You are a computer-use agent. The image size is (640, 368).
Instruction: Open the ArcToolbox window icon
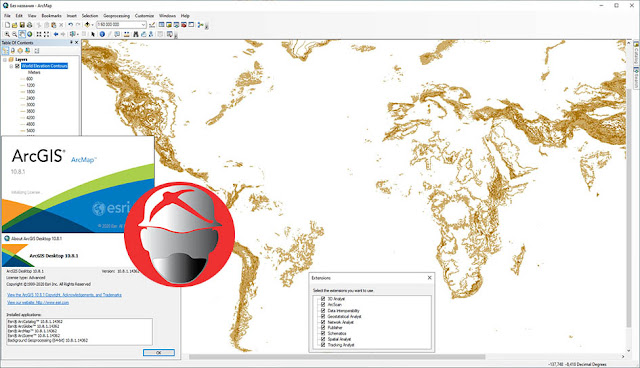point(184,25)
